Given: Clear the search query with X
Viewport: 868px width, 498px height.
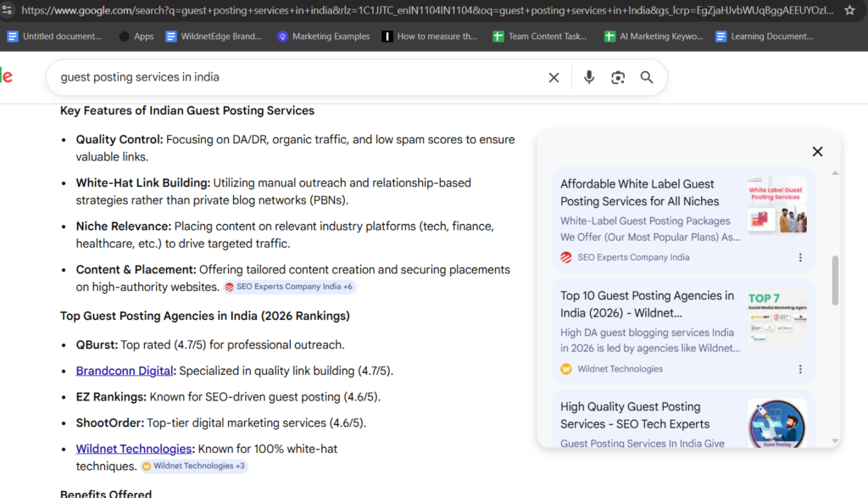Looking at the screenshot, I should (x=554, y=77).
